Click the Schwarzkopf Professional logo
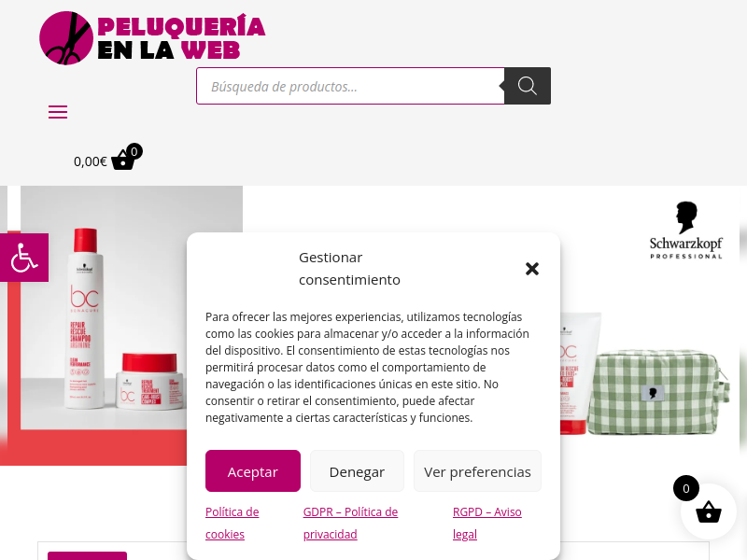Image resolution: width=747 pixels, height=560 pixels. (686, 231)
